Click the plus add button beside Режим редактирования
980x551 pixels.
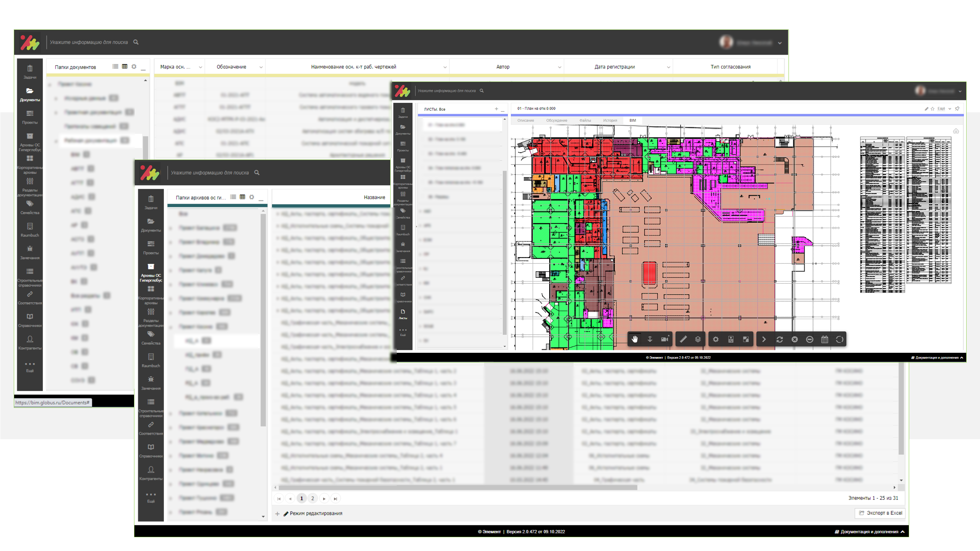[277, 514]
